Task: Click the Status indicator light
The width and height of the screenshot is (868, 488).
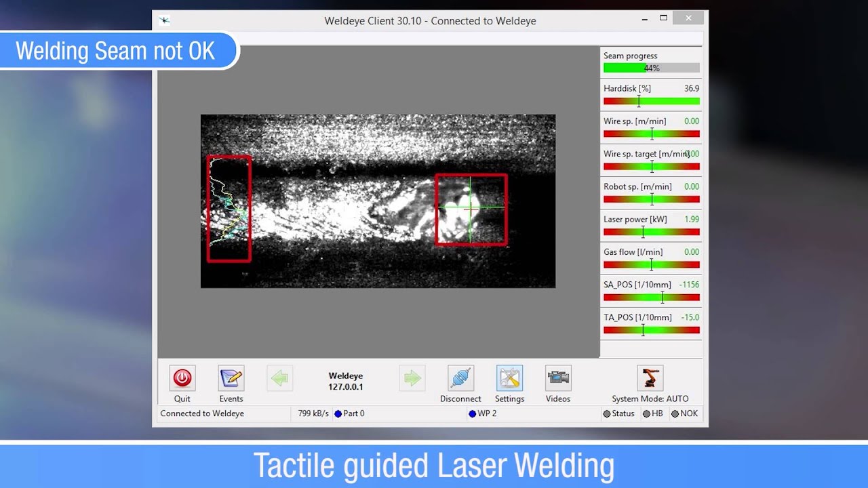Action: point(606,413)
